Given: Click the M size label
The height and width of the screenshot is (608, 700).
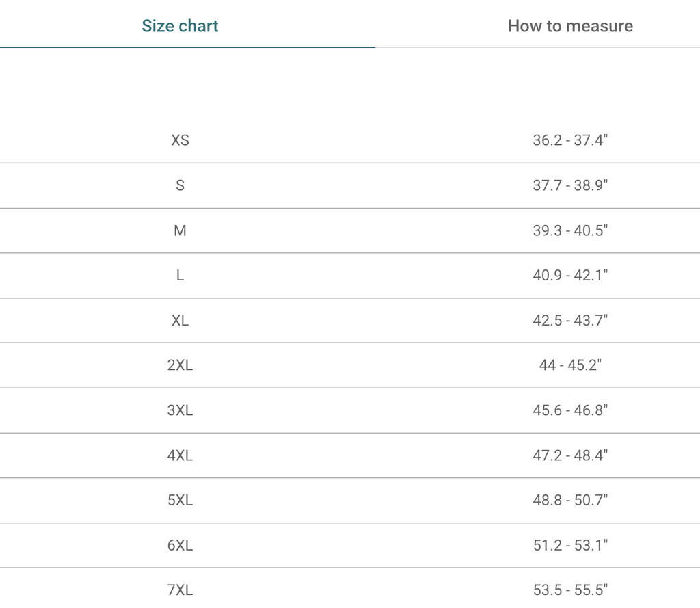Looking at the screenshot, I should pos(180,230).
